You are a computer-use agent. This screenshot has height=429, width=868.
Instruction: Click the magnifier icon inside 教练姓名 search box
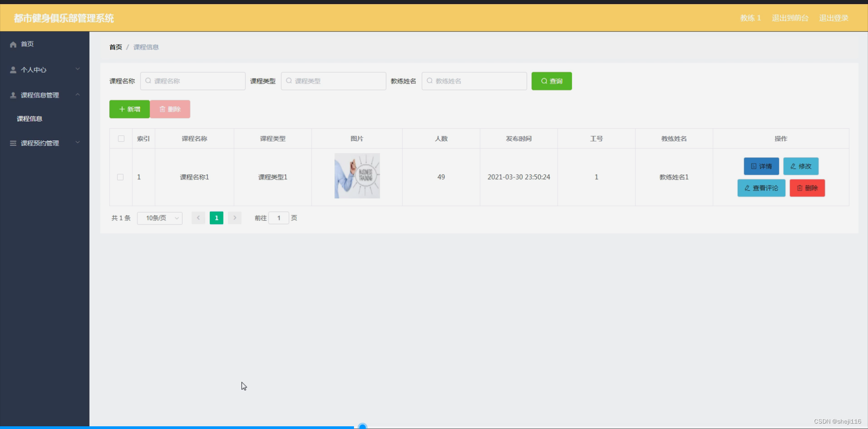coord(429,81)
